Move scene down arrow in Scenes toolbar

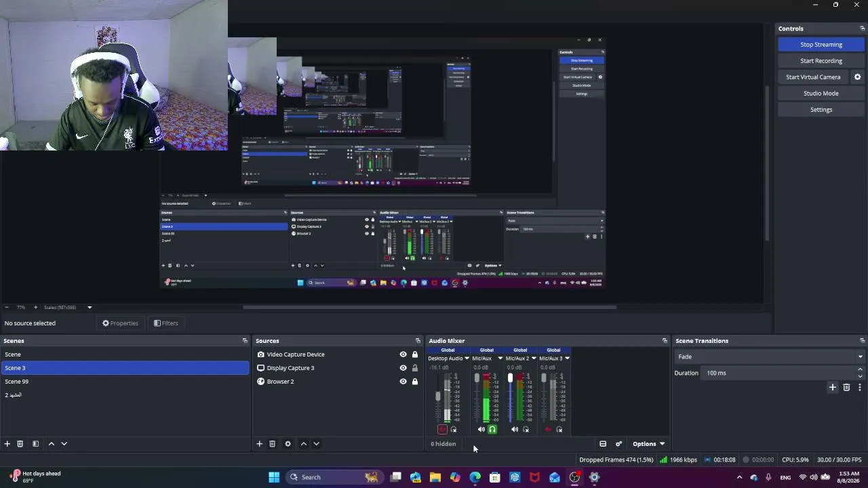64,444
